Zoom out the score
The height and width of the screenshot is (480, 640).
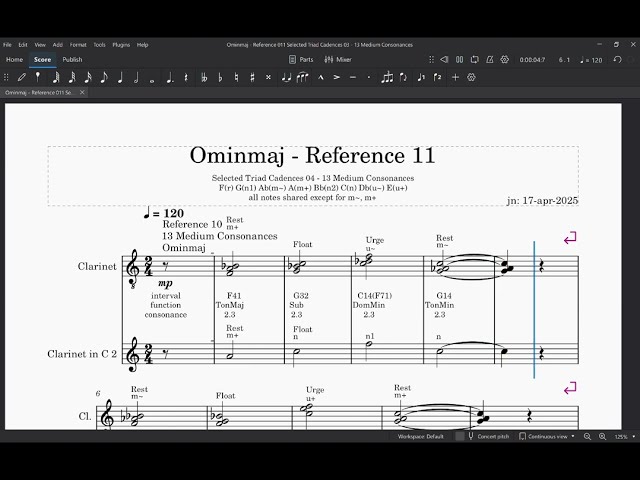587,436
